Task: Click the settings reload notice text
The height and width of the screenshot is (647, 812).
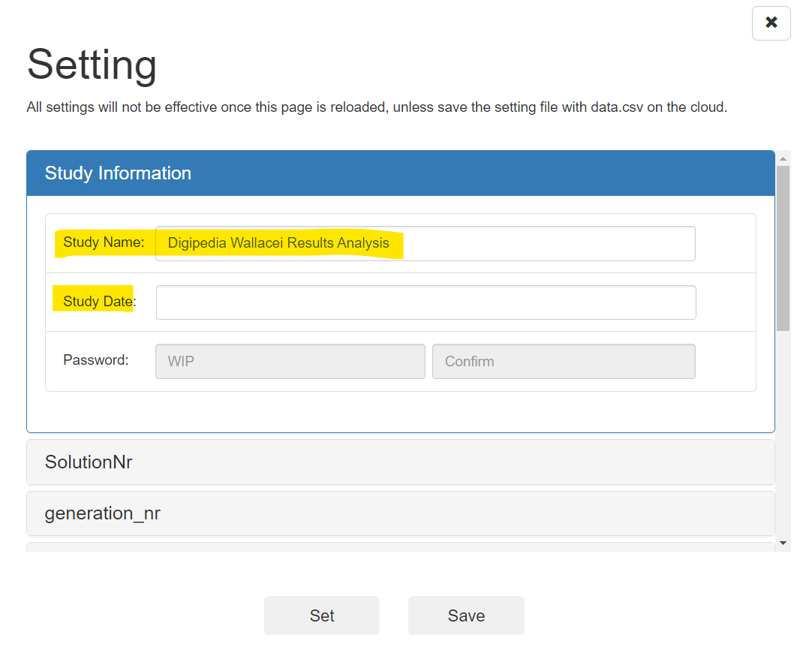Action: coord(377,107)
